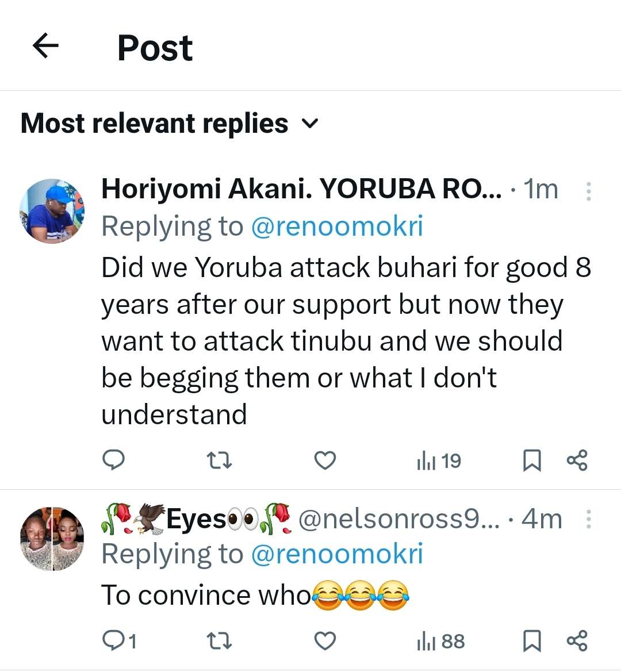Repost the "To convince who" reply
This screenshot has height=672, width=621.
click(x=219, y=641)
